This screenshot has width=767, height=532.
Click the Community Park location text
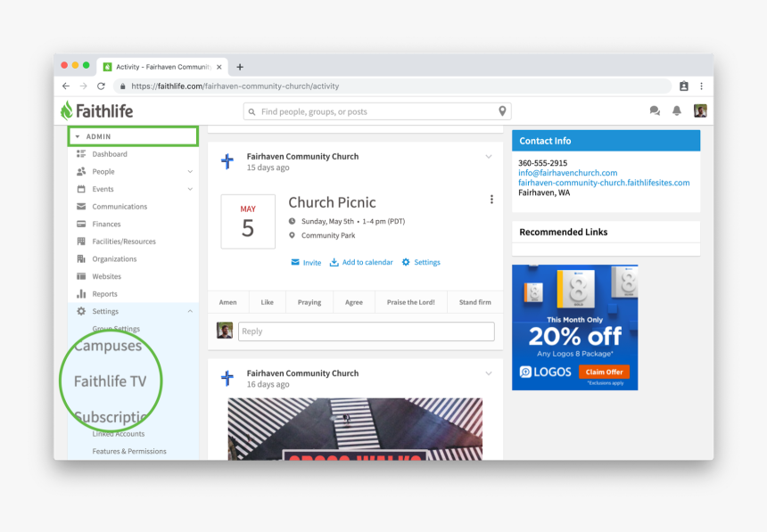tap(328, 235)
